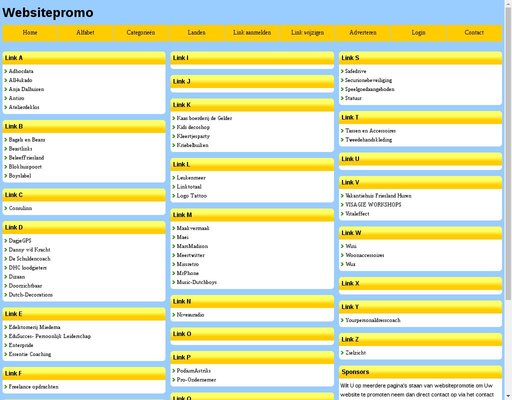Click the Bagels en Beans link

(27, 140)
